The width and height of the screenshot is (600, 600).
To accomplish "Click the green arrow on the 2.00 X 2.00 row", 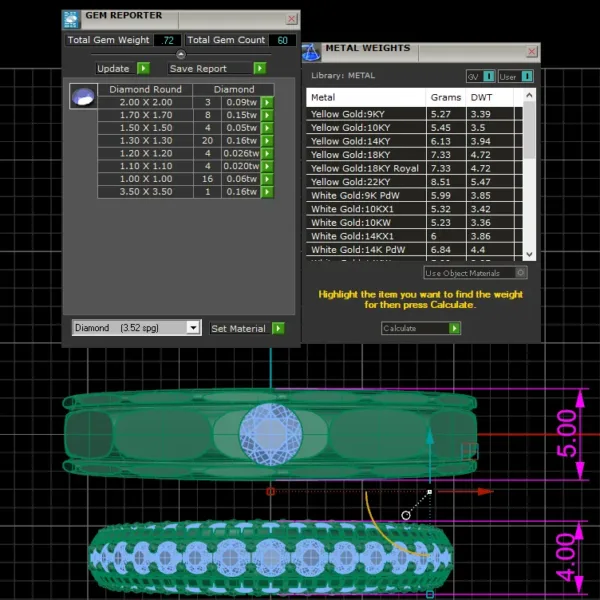I will point(267,103).
